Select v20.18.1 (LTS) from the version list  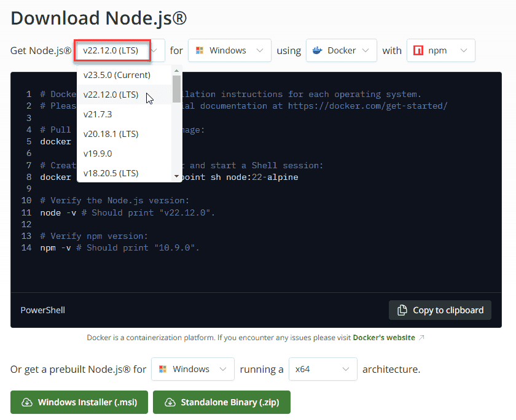click(124, 134)
